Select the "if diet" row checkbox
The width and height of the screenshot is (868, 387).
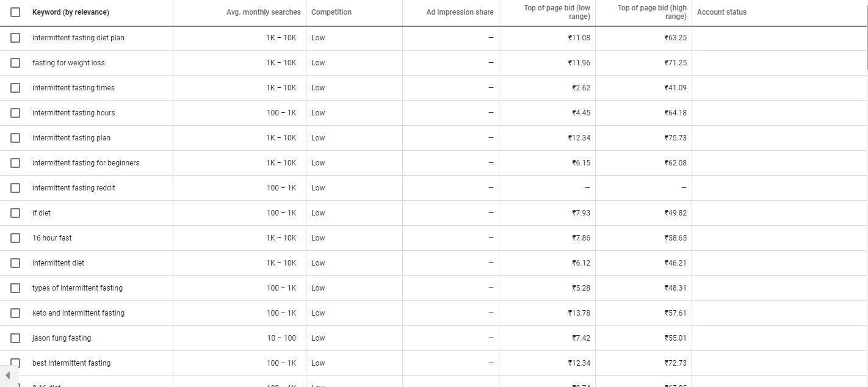click(15, 213)
